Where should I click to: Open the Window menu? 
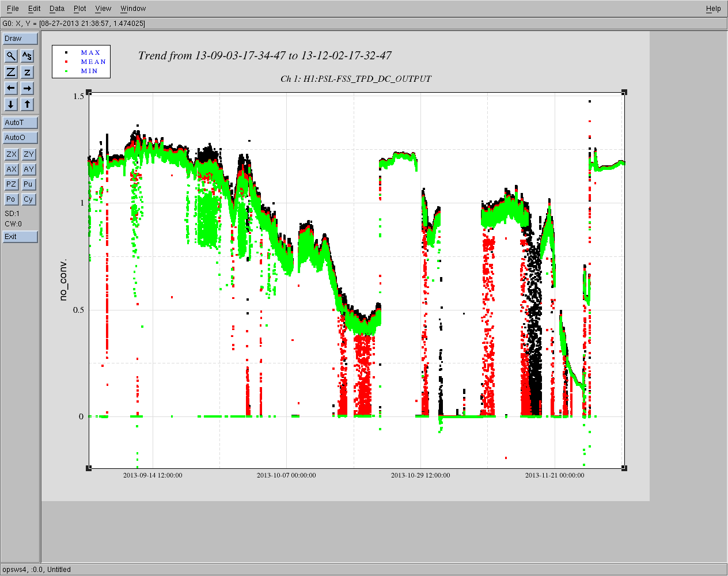click(133, 9)
